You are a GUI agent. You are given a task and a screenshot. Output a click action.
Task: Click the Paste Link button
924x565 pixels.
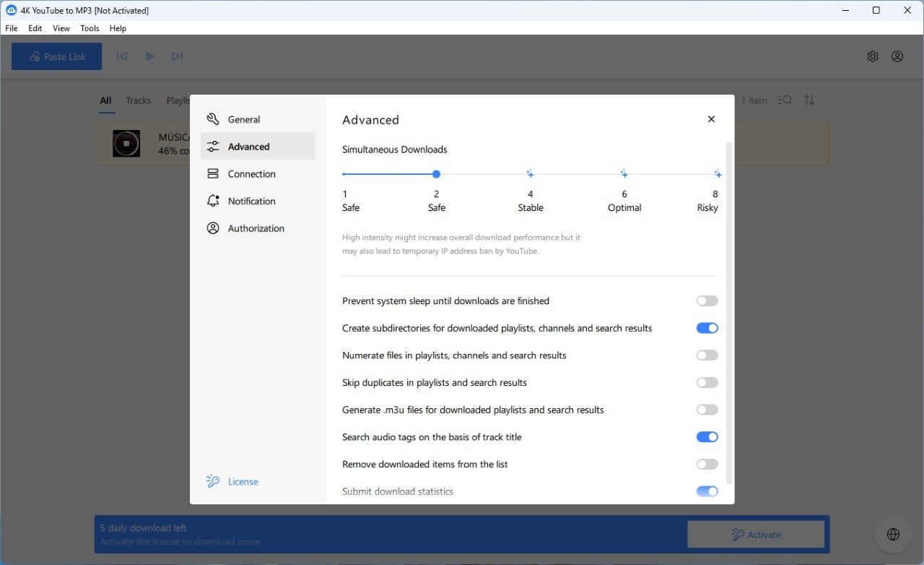click(x=57, y=56)
